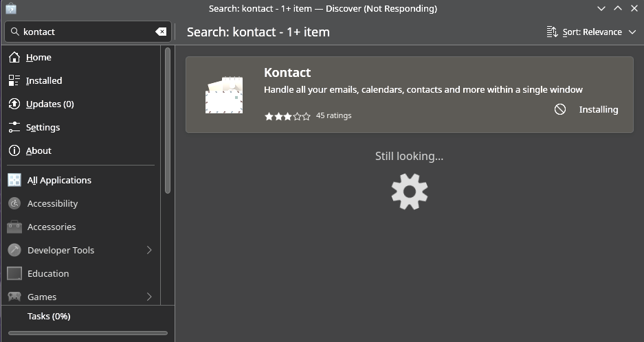Select All Applications category

click(x=59, y=181)
